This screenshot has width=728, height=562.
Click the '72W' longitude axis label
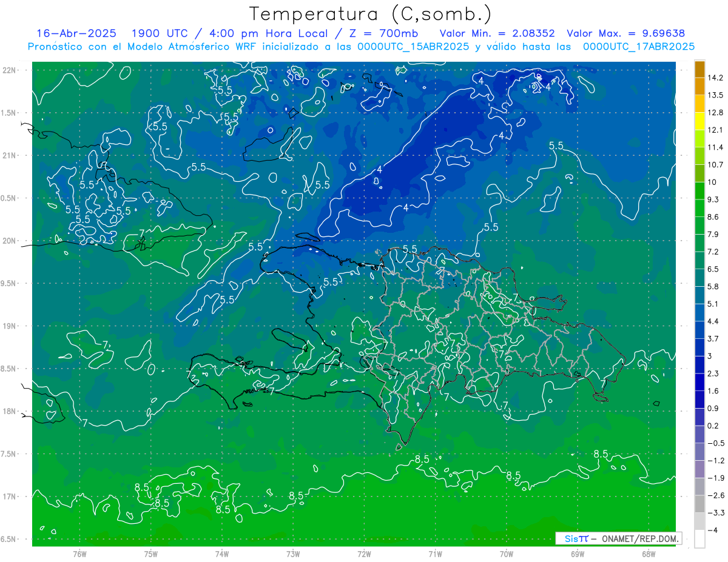click(364, 554)
